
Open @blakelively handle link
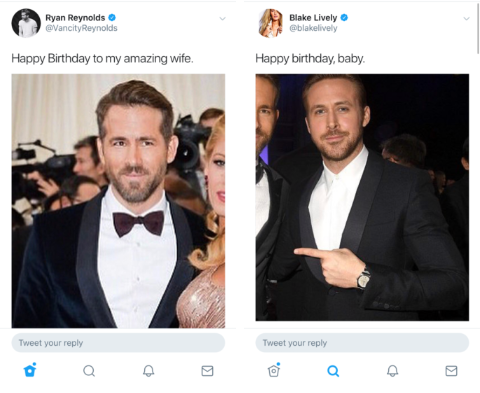click(313, 28)
